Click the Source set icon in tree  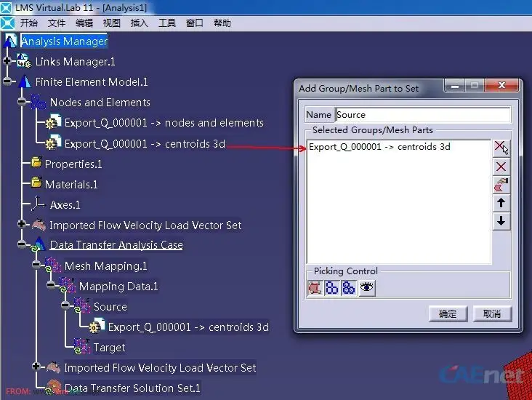coord(82,306)
